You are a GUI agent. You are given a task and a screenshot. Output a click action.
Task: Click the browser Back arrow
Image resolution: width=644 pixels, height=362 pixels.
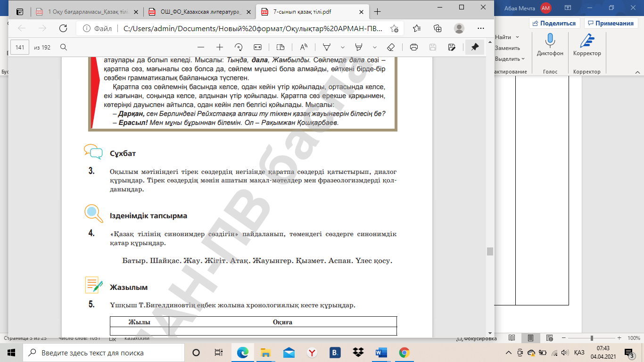point(22,28)
